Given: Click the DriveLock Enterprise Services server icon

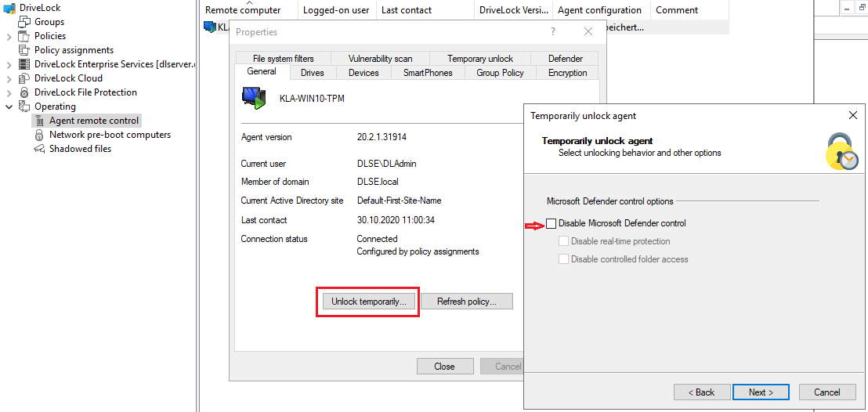Looking at the screenshot, I should tap(24, 64).
